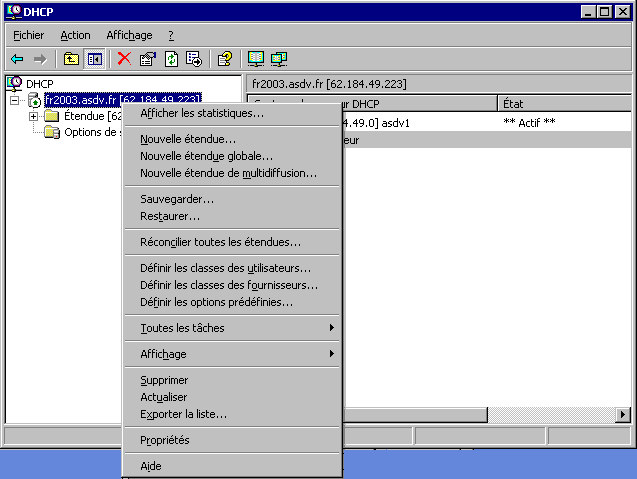This screenshot has height=479, width=637.
Task: Collapse the fr2003.asdv.fr server node
Action: 14,100
